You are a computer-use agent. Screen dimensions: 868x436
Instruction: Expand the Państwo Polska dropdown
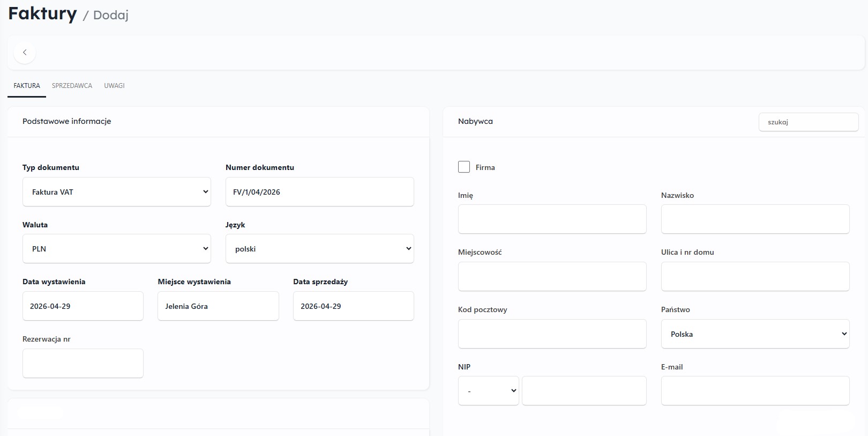click(x=755, y=334)
